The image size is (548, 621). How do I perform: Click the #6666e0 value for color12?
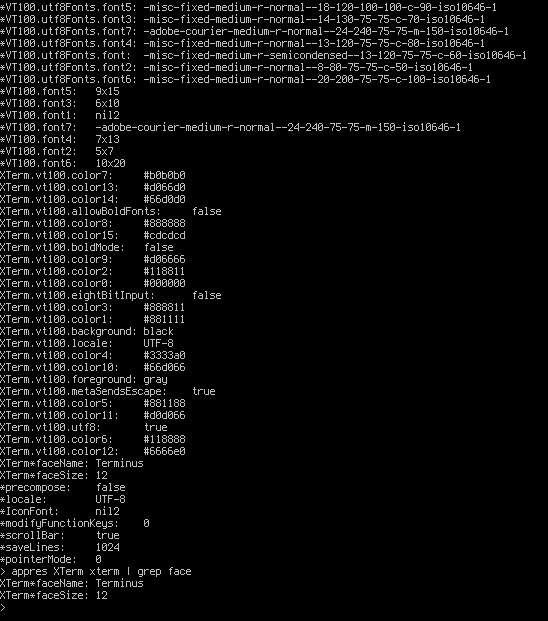click(164, 451)
